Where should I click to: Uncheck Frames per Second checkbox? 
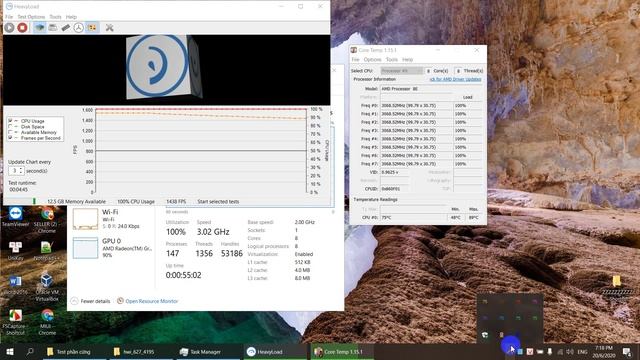pyautogui.click(x=10, y=138)
